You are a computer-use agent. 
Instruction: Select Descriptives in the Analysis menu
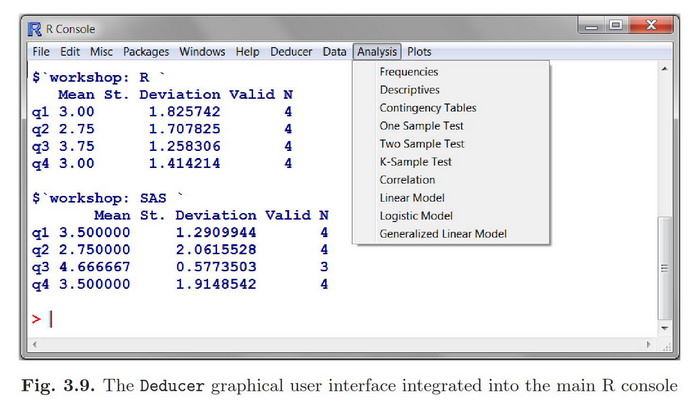[x=409, y=90]
